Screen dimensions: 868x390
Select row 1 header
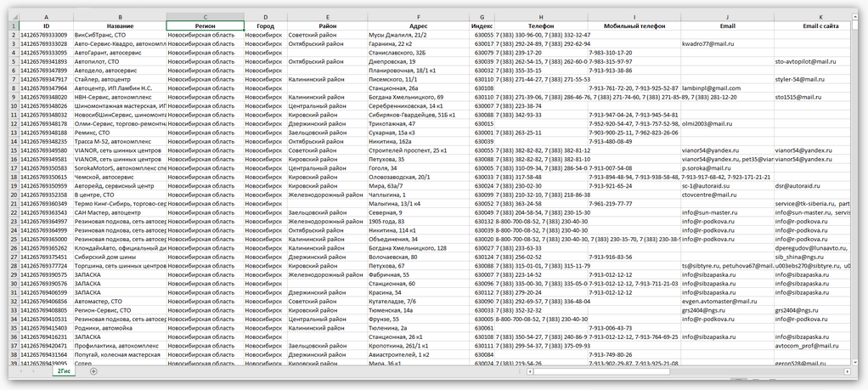coord(13,25)
